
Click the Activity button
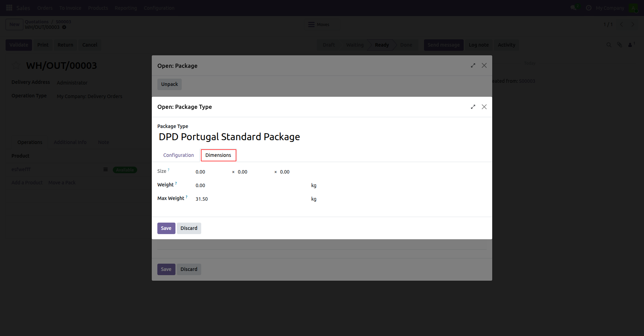tap(506, 45)
